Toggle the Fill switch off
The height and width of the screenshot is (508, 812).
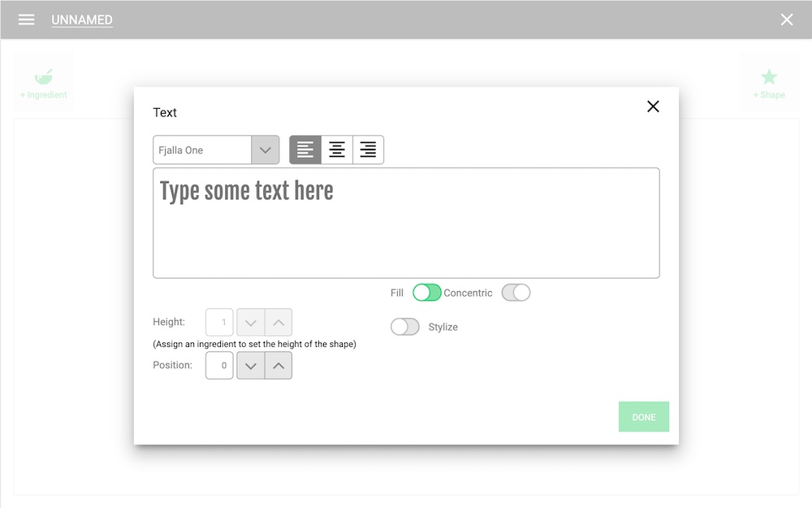point(427,293)
